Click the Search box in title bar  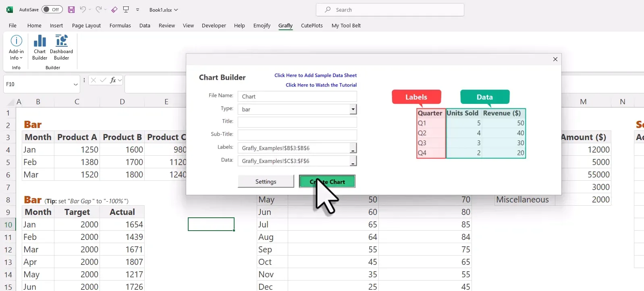pyautogui.click(x=390, y=10)
